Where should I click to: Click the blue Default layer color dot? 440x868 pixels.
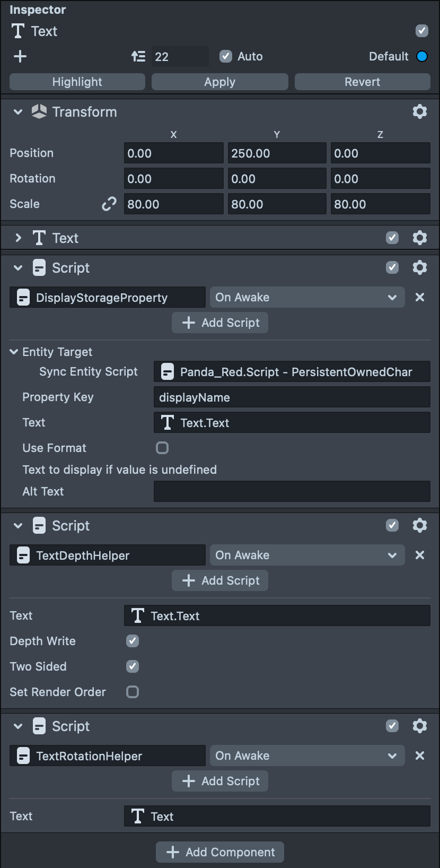(422, 56)
